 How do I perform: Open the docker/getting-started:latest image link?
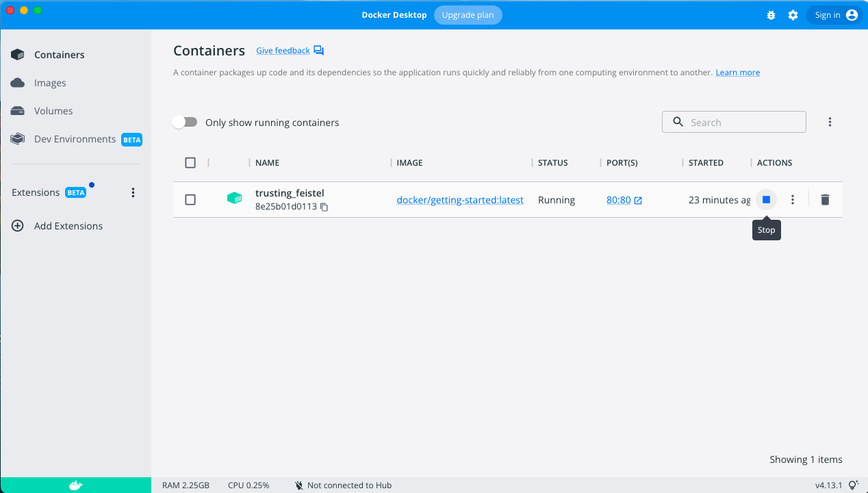[460, 200]
